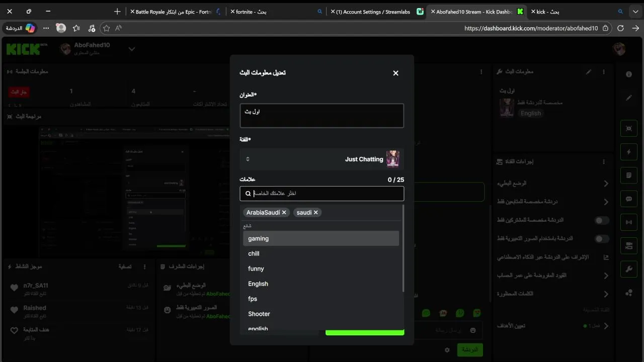Open the Copilot الدردشة button
This screenshot has width=644, height=362.
(20, 28)
